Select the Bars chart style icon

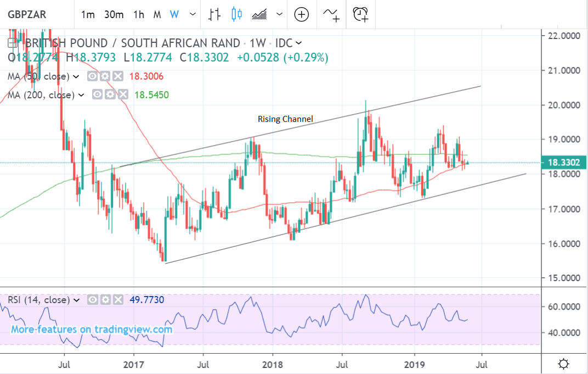click(x=214, y=14)
